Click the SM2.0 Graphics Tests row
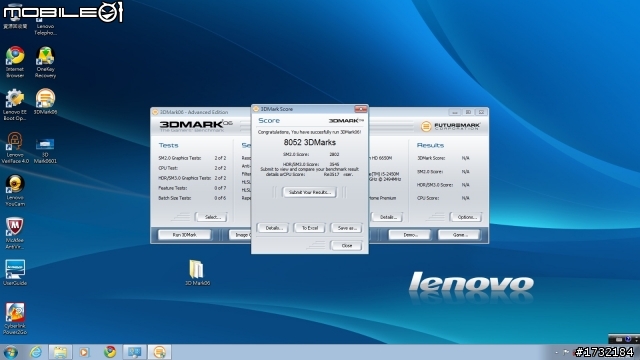The height and width of the screenshot is (360, 640). pos(192,158)
